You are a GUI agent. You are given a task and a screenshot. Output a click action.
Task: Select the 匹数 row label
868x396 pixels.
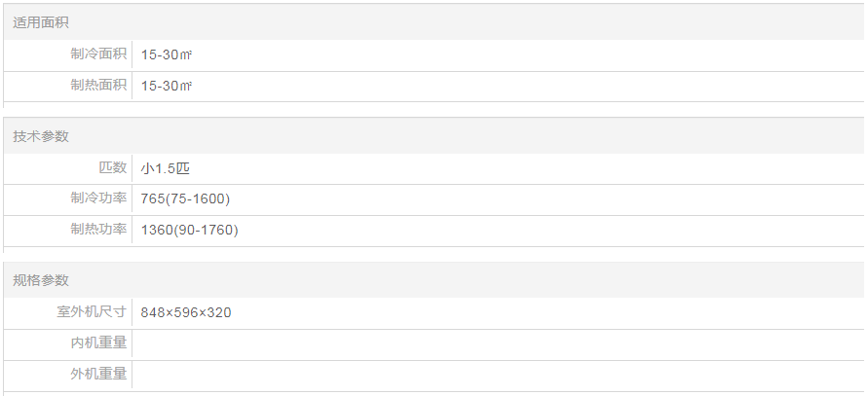click(x=113, y=167)
